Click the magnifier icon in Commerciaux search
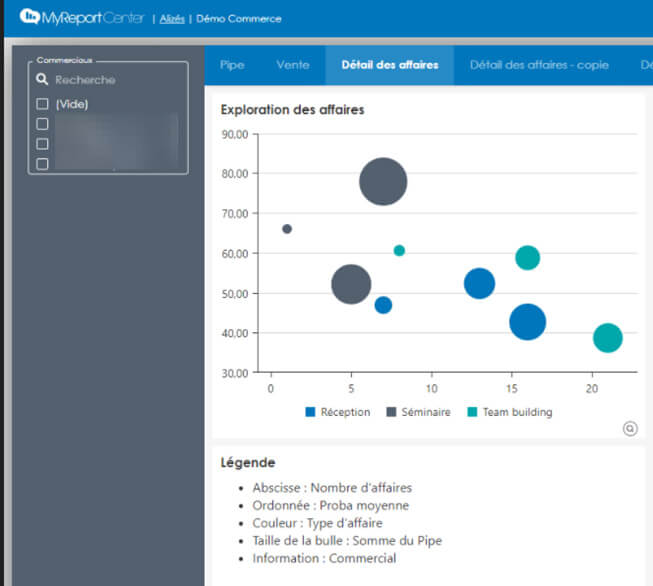The image size is (653, 586). pyautogui.click(x=42, y=79)
